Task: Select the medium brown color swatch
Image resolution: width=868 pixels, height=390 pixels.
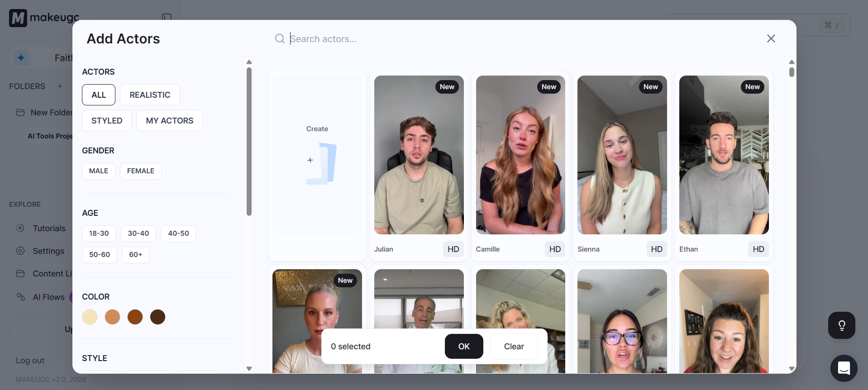Action: 135,317
